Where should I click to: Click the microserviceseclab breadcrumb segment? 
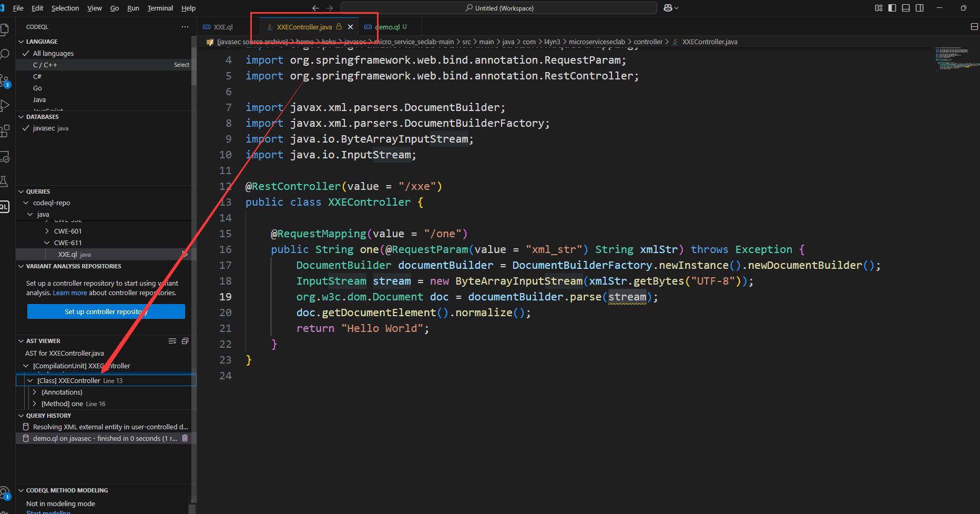coord(597,42)
